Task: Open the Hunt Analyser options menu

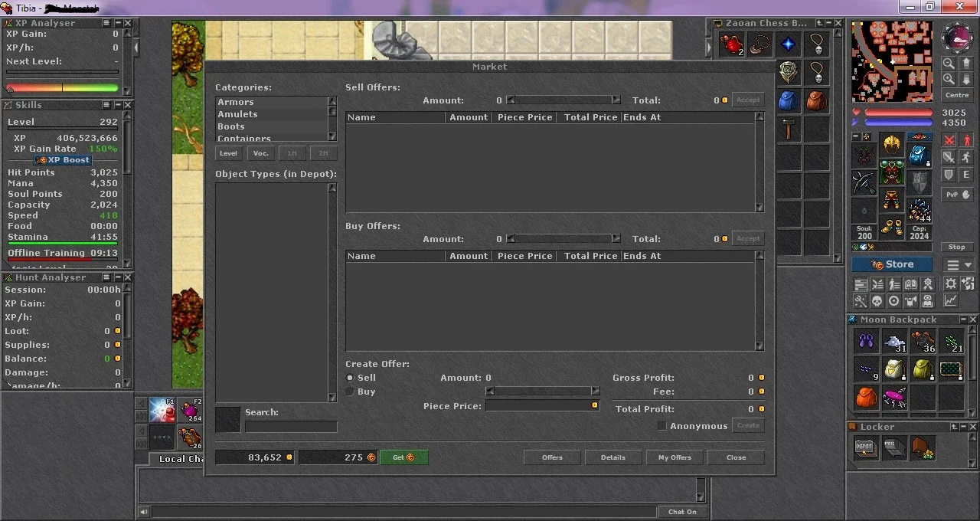Action: (106, 277)
